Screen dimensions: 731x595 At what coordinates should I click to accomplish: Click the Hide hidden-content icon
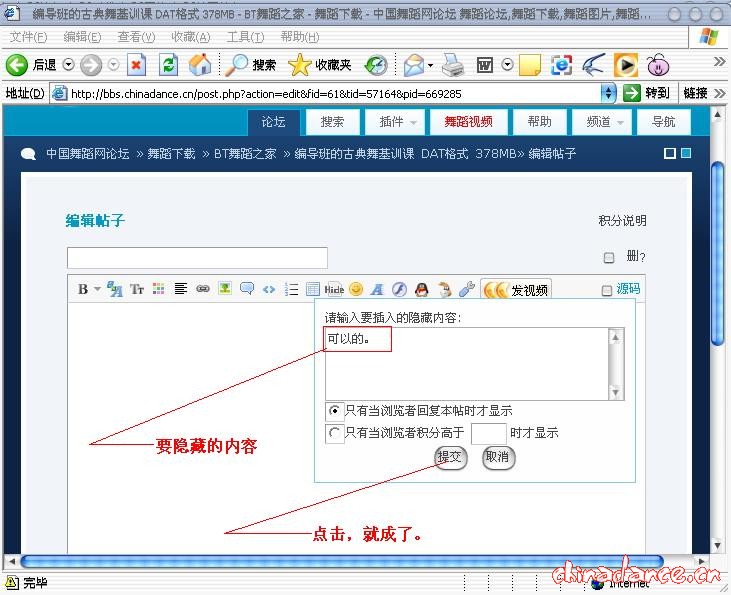(334, 289)
